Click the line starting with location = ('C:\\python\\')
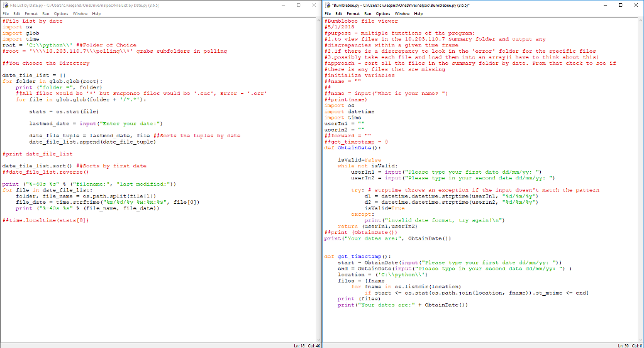This screenshot has width=644, height=348. click(x=383, y=274)
